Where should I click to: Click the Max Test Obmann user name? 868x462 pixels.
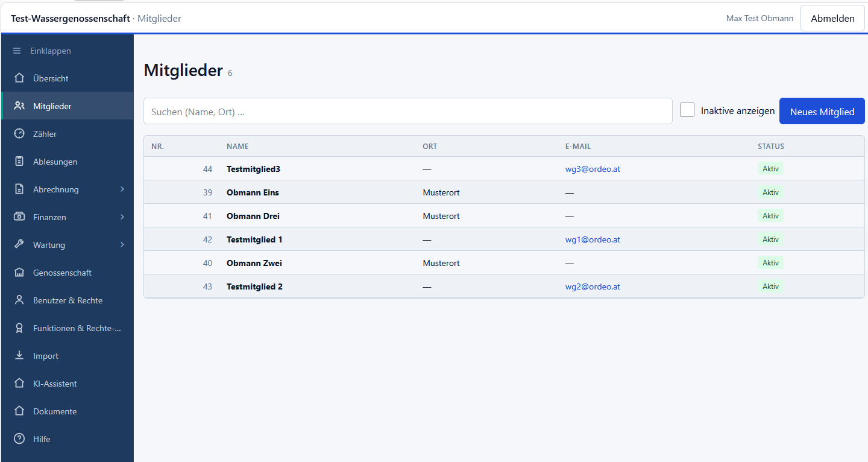click(759, 18)
